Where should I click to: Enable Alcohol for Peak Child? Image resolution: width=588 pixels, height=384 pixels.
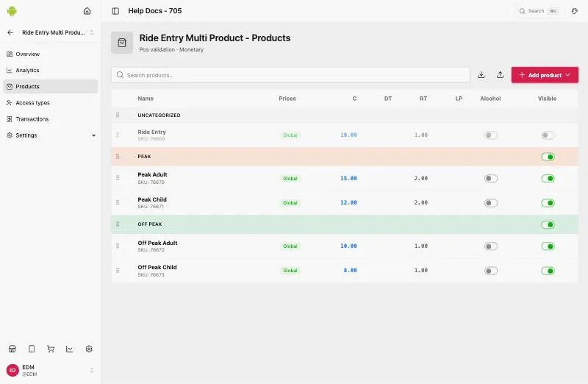tap(490, 203)
